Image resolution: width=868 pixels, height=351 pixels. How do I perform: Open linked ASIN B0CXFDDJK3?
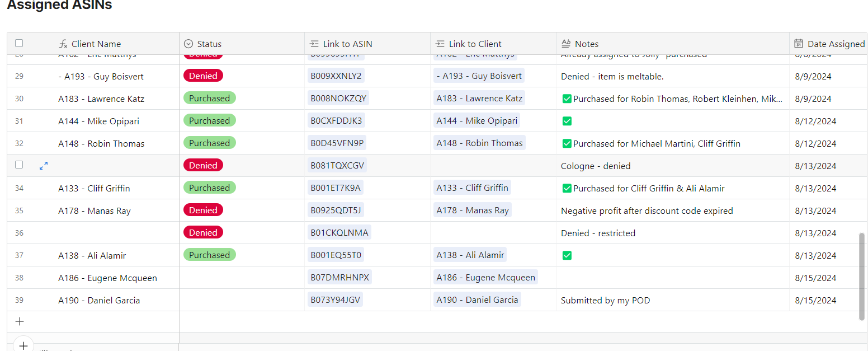point(337,120)
